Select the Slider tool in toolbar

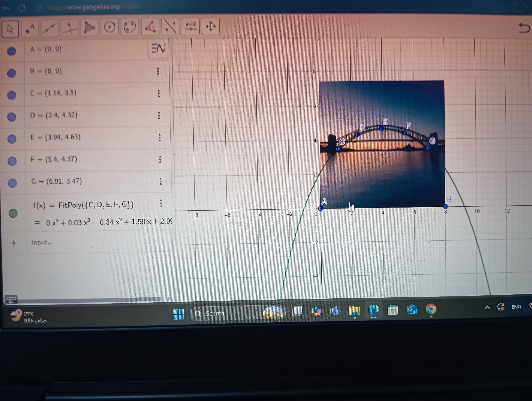pyautogui.click(x=191, y=26)
